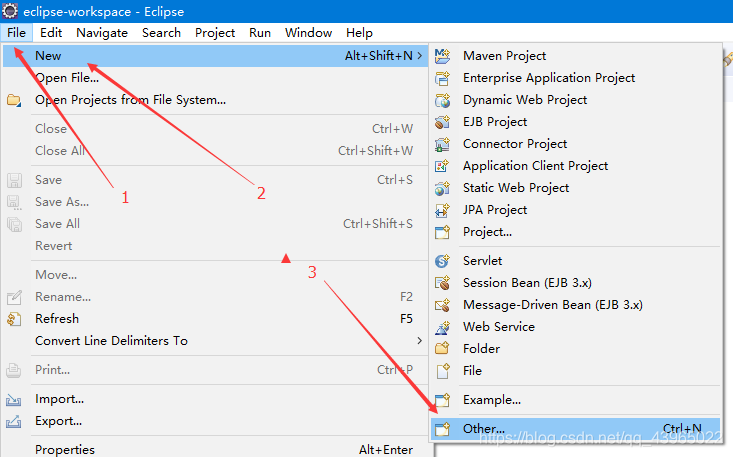Select Convert Line Delimiters To entry
Screen dimensions: 733x457
(x=111, y=341)
